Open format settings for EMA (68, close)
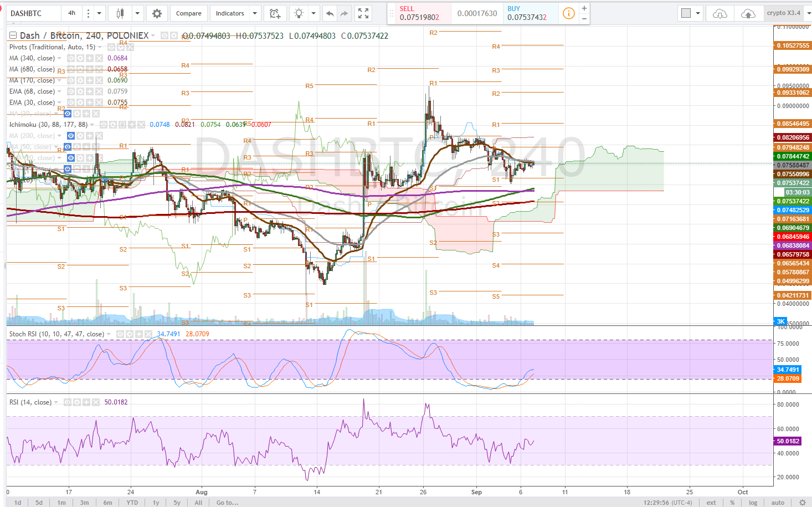Image resolution: width=812 pixels, height=507 pixels. 80,91
